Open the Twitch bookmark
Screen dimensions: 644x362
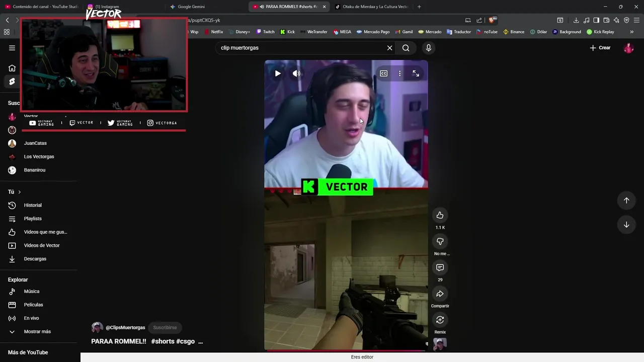(x=266, y=32)
